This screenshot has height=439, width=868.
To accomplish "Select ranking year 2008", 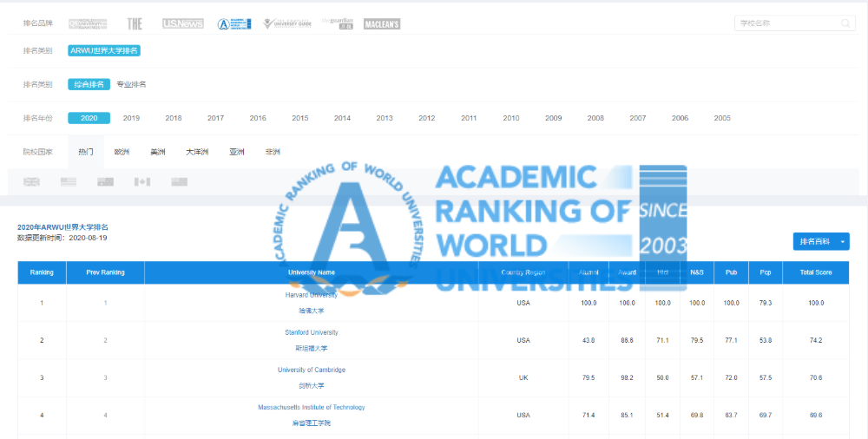I will pos(595,118).
